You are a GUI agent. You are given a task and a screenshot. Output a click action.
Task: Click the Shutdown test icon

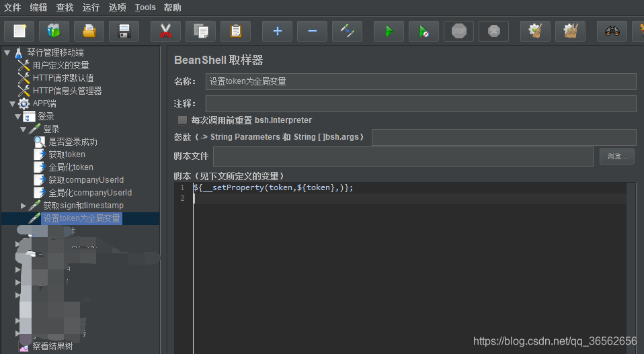[493, 31]
